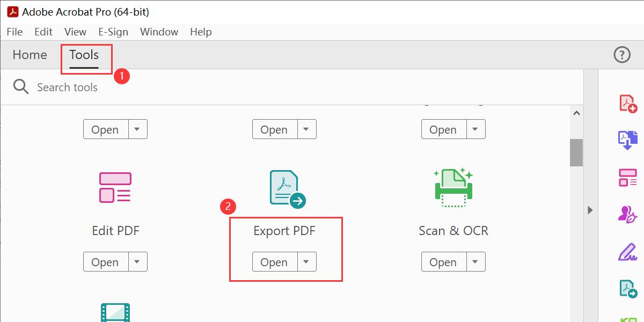
Task: Click the search magnifier in Search tools bar
Action: [20, 86]
